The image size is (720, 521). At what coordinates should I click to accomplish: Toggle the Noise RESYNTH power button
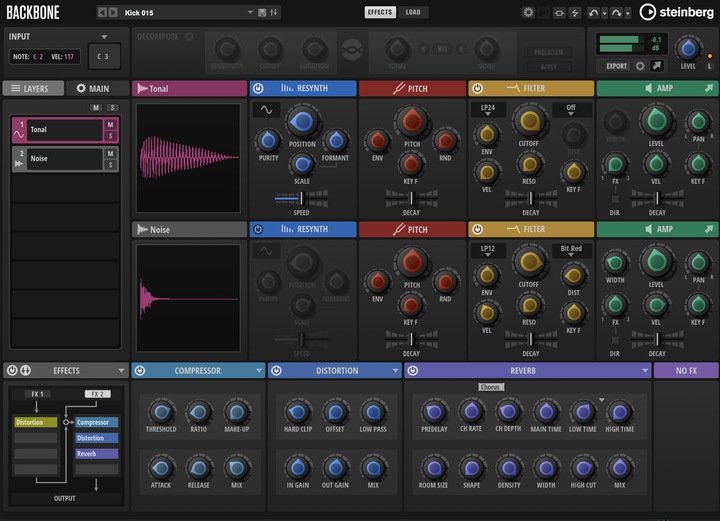coord(258,229)
